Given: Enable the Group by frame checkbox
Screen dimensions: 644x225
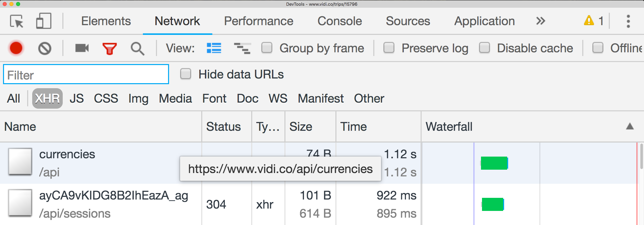Looking at the screenshot, I should pos(267,48).
